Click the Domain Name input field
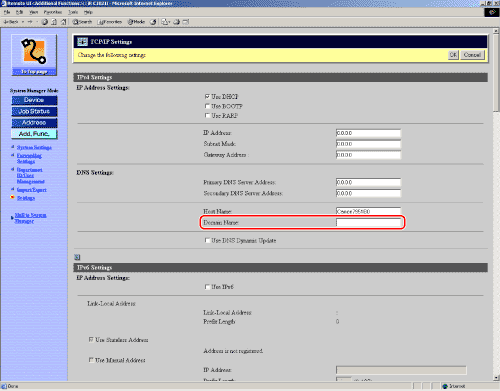This screenshot has height=391, width=500. (368, 222)
